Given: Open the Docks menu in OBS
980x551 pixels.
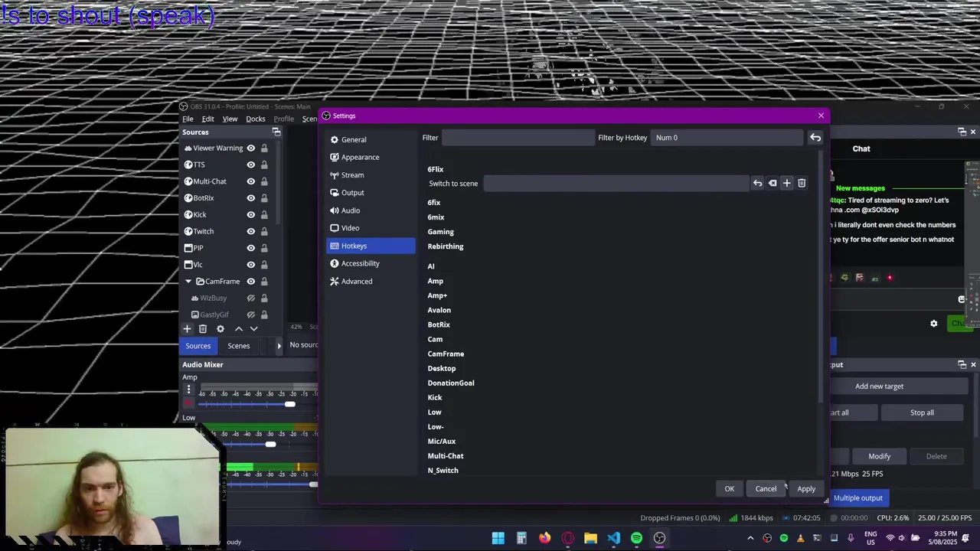Looking at the screenshot, I should click(256, 119).
